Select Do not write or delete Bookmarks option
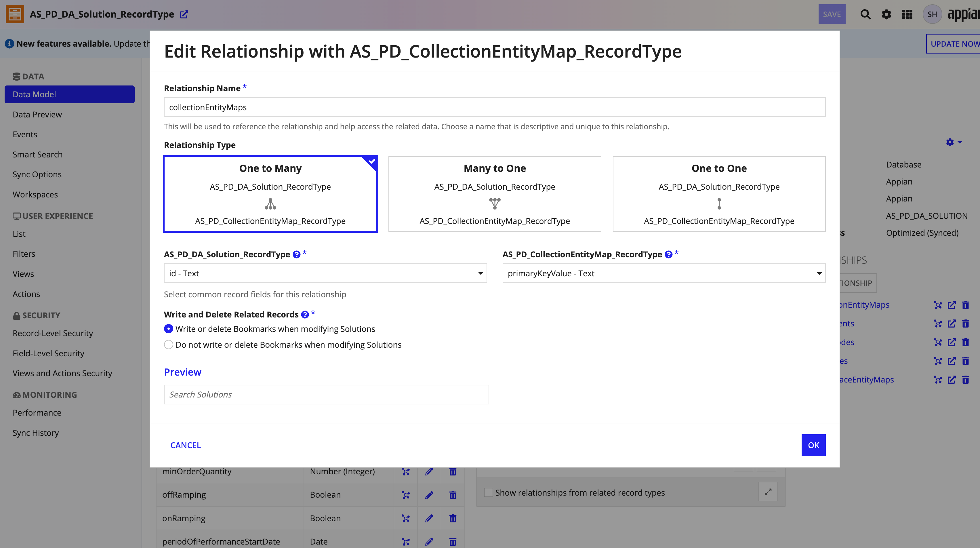This screenshot has height=548, width=980. click(x=169, y=345)
